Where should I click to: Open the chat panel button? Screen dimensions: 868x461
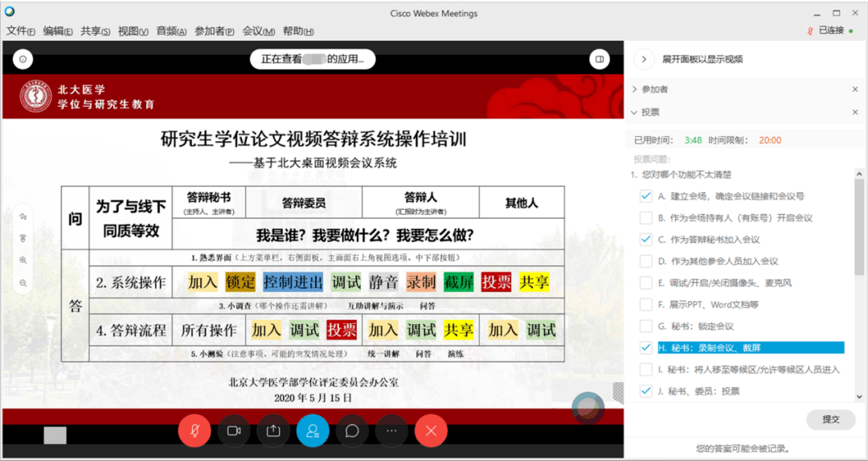point(352,430)
